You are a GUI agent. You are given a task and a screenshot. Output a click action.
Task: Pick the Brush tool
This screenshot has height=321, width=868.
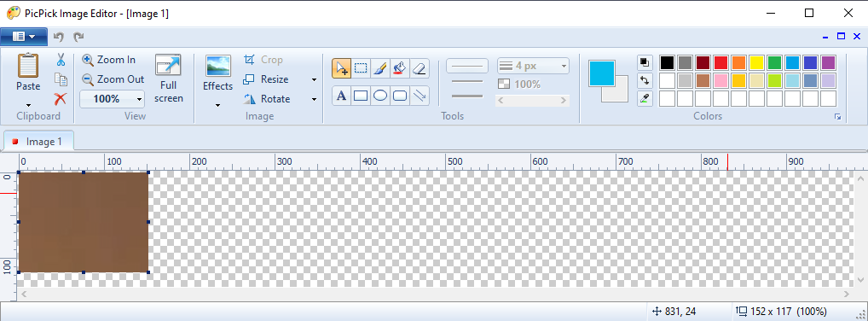click(380, 68)
